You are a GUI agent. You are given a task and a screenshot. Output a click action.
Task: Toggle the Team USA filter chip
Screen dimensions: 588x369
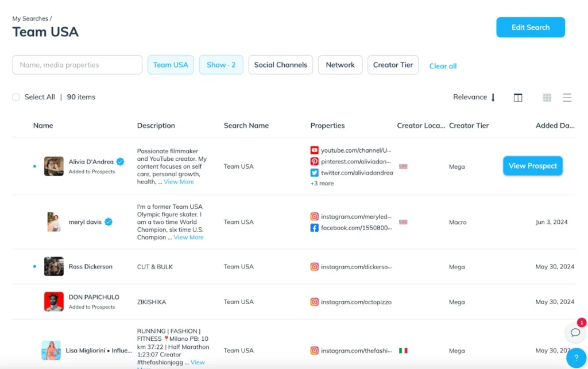coord(171,65)
